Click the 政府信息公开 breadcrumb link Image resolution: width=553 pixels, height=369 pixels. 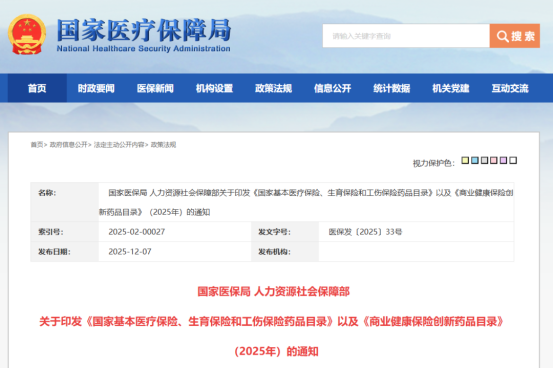point(68,145)
